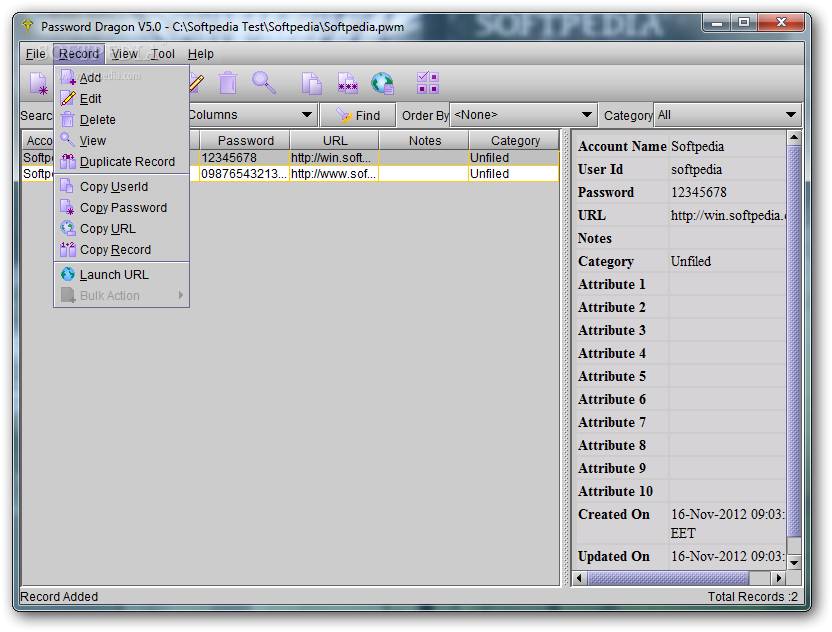Viewport: 832px width, 632px height.
Task: Select Launch URL menu entry
Action: pyautogui.click(x=122, y=275)
